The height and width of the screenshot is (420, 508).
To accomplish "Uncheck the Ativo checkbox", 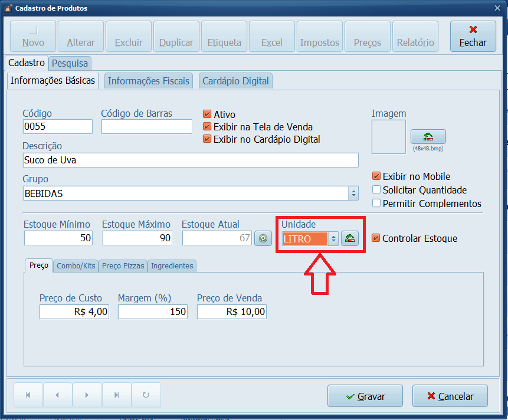I will [207, 114].
